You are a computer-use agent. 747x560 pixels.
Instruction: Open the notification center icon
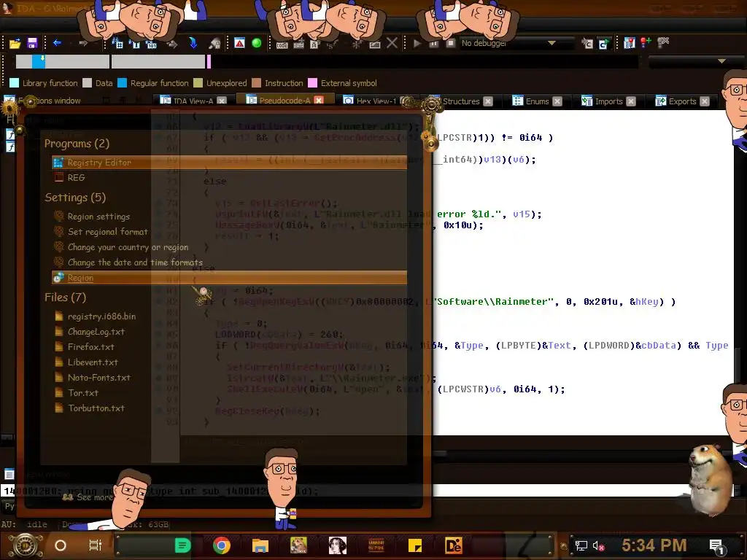point(717,547)
